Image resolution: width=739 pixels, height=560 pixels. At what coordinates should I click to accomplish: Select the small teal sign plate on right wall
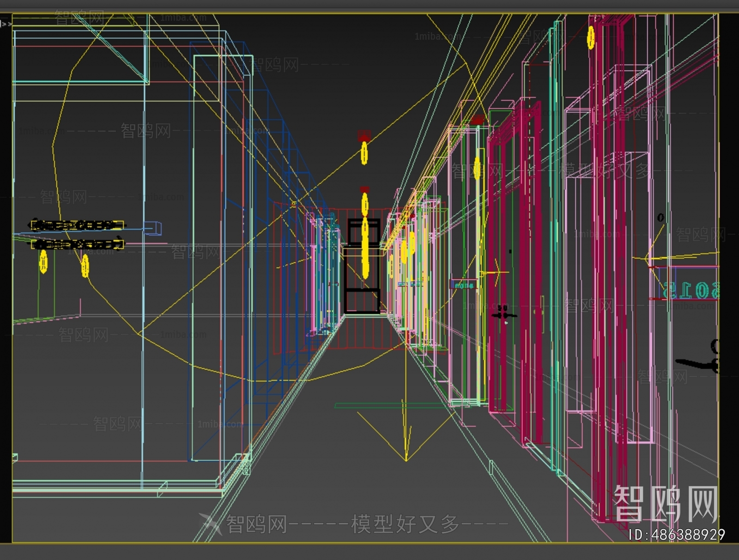(463, 285)
